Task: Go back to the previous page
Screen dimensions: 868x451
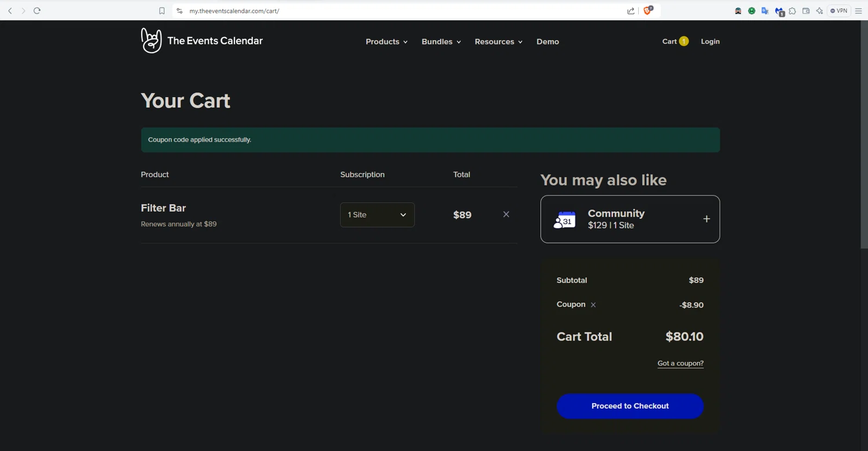Action: (x=10, y=10)
